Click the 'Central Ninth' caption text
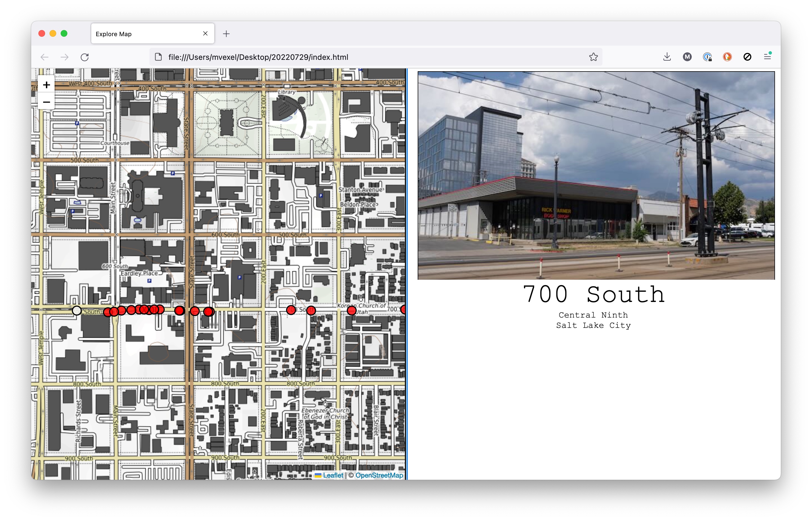The width and height of the screenshot is (812, 521). coord(593,314)
